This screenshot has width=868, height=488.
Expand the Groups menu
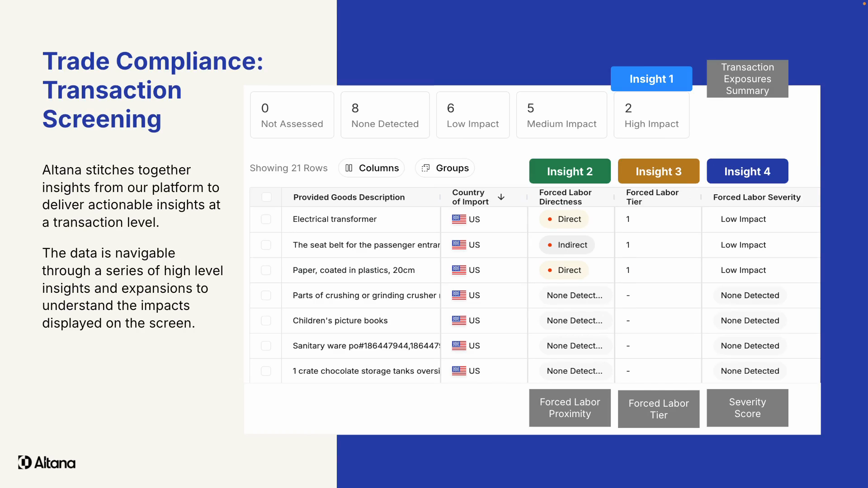tap(445, 168)
